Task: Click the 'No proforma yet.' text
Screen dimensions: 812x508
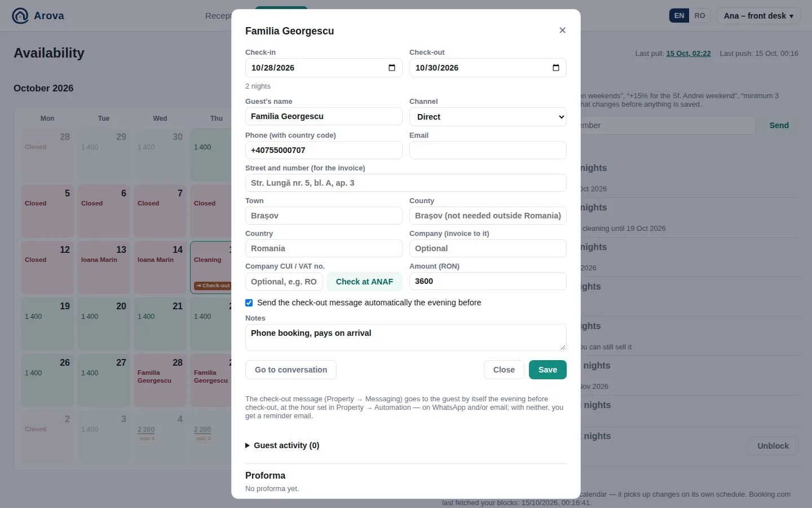Action: click(272, 489)
